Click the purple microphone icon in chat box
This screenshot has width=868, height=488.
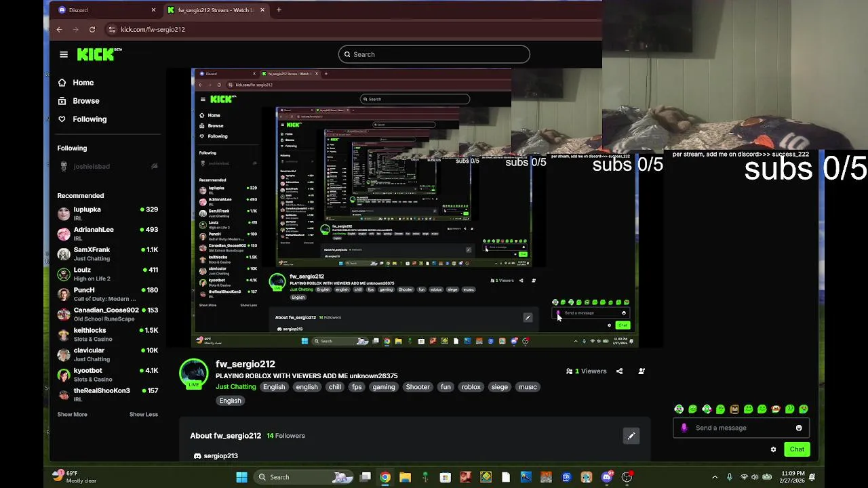click(x=684, y=428)
